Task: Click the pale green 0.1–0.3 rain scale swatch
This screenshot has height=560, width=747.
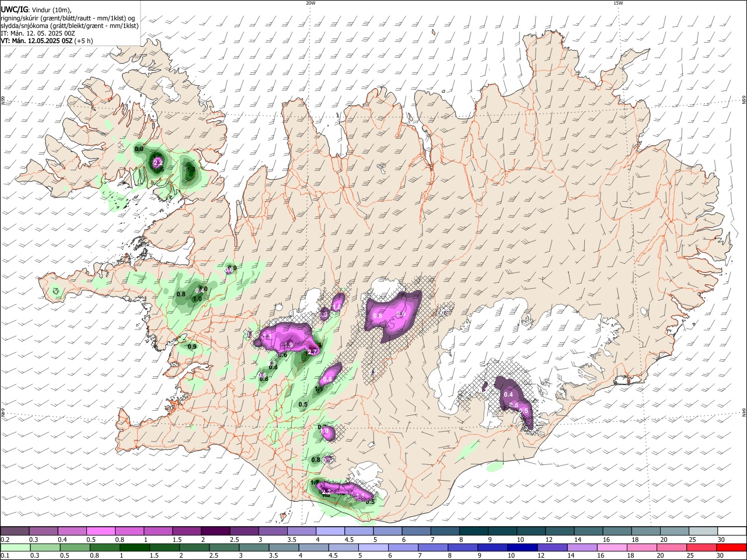Action: tap(15, 547)
